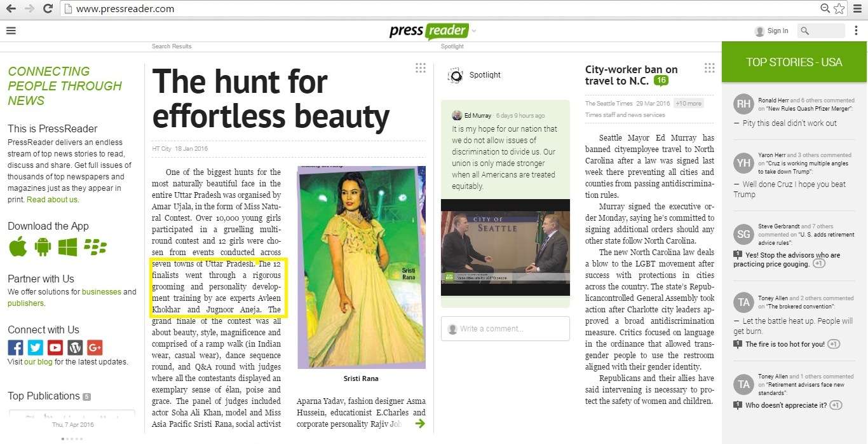Click the SG avatar for Steve Gerbrandt
This screenshot has width=868, height=444.
pos(743,235)
